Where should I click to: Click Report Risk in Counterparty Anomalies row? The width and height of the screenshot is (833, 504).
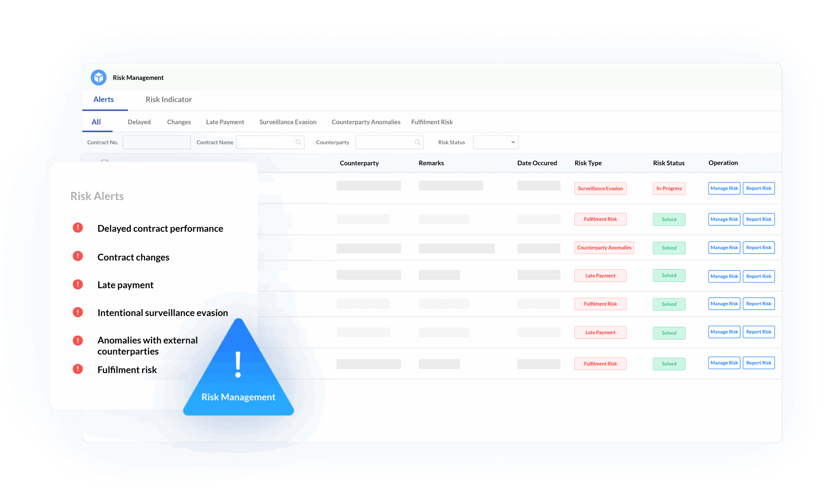758,247
